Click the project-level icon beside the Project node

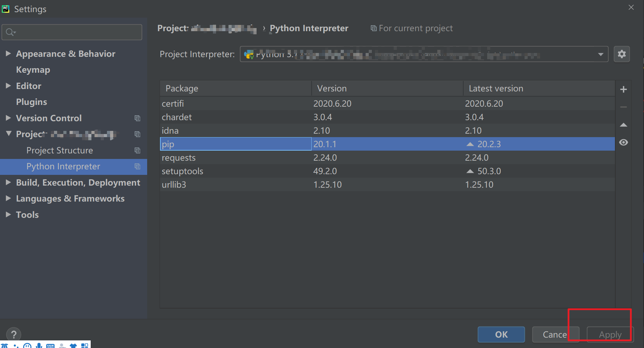[137, 134]
